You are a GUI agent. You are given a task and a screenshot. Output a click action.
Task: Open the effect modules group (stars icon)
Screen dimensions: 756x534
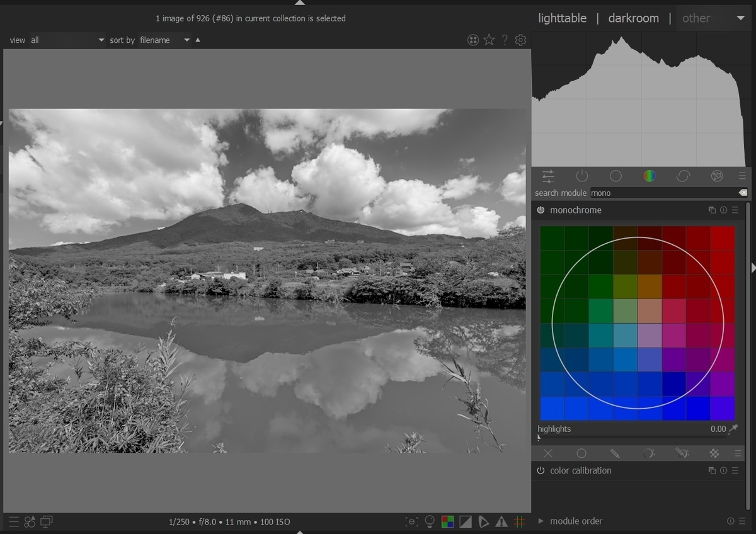point(717,176)
